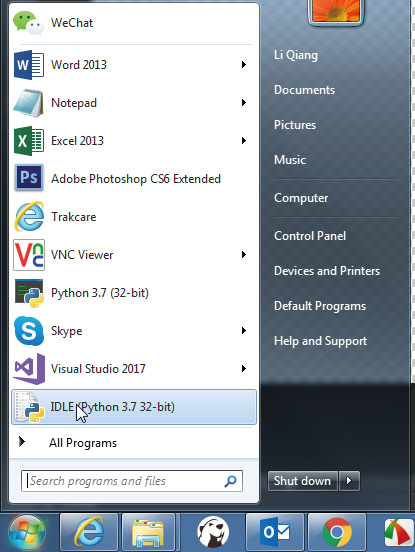The height and width of the screenshot is (552, 415).
Task: Open the Visual Studio 2017 icon
Action: [x=29, y=369]
